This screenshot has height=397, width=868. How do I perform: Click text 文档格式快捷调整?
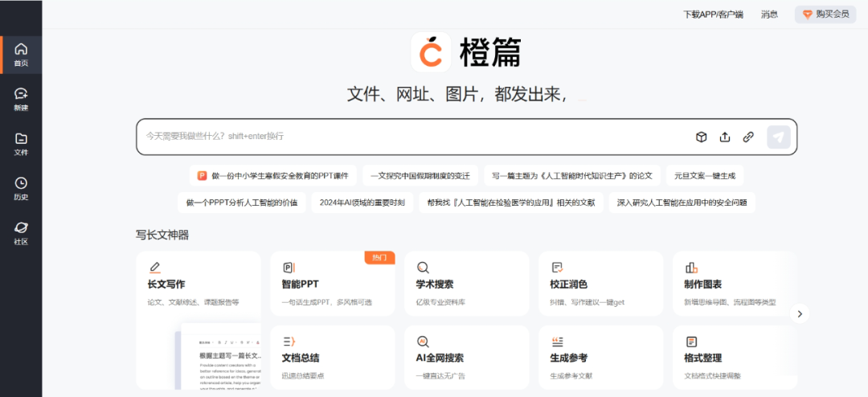pyautogui.click(x=712, y=377)
